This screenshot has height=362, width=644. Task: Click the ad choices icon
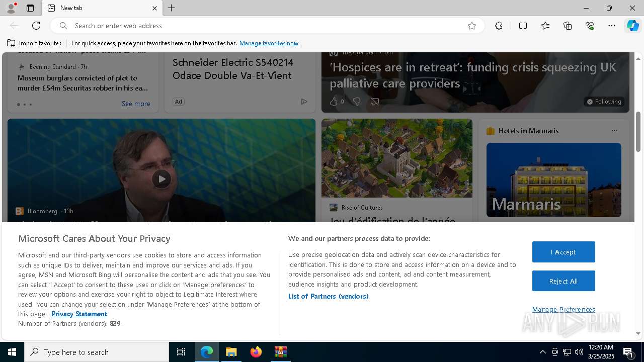[x=304, y=102]
